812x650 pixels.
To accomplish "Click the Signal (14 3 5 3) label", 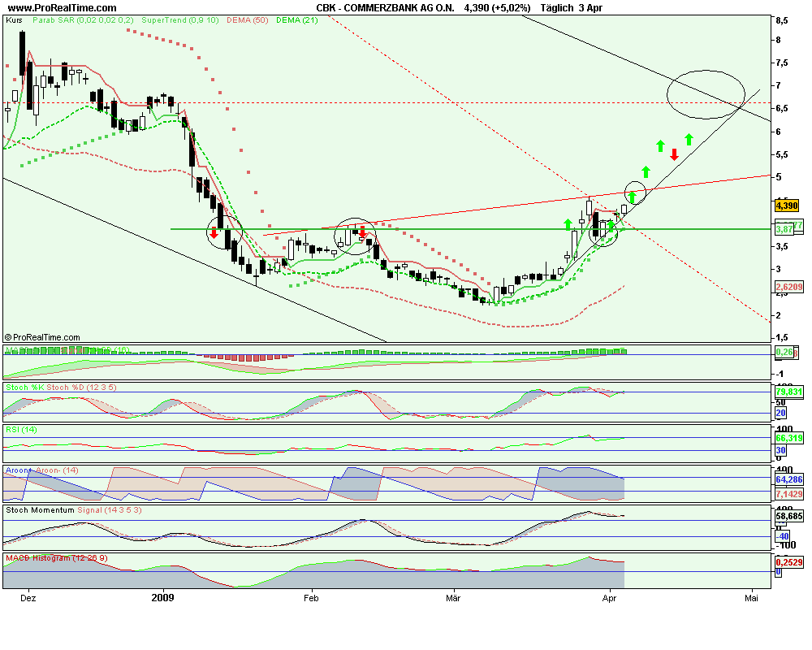I will [110, 510].
